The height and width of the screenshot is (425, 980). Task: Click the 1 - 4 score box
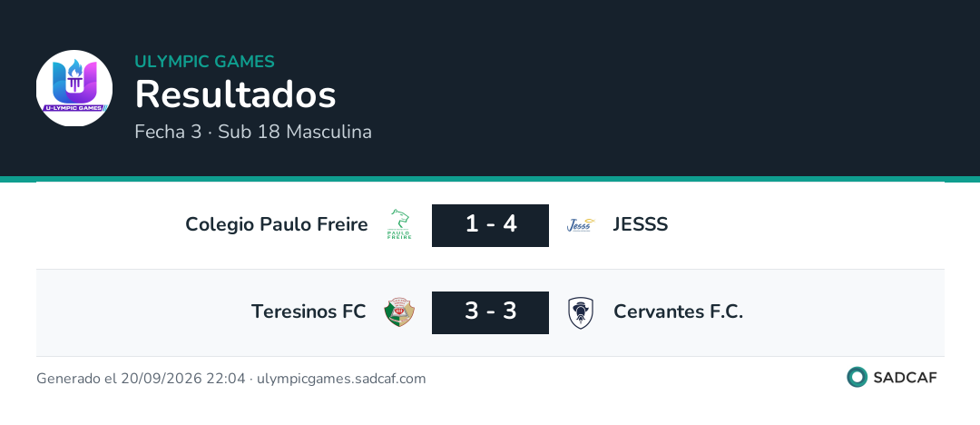point(491,225)
